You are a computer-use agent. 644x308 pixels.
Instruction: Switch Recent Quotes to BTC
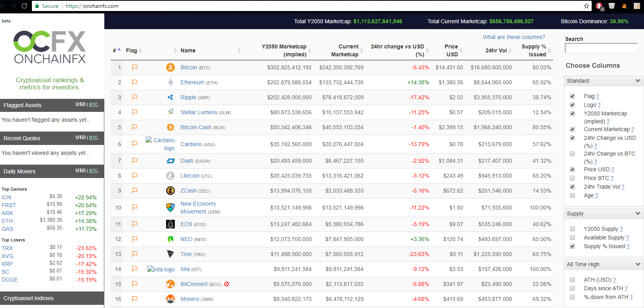tap(94, 137)
